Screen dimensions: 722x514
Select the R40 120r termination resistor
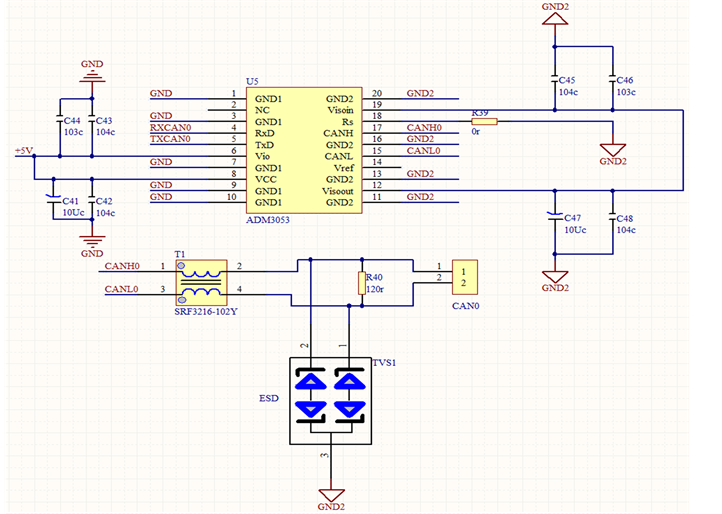tap(361, 283)
